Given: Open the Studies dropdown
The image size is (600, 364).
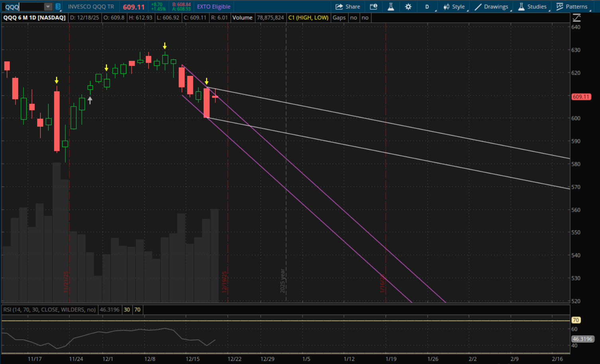Looking at the screenshot, I should click(x=532, y=7).
